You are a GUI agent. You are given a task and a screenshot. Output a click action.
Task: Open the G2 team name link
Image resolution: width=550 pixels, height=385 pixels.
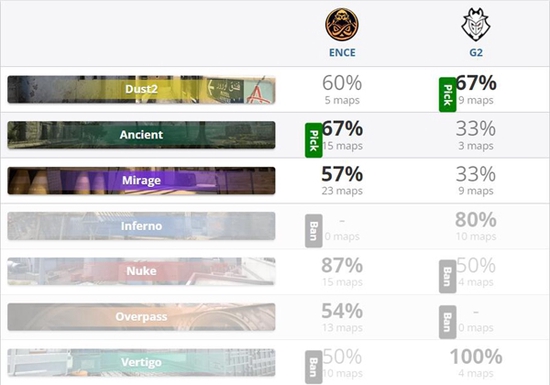(x=476, y=53)
